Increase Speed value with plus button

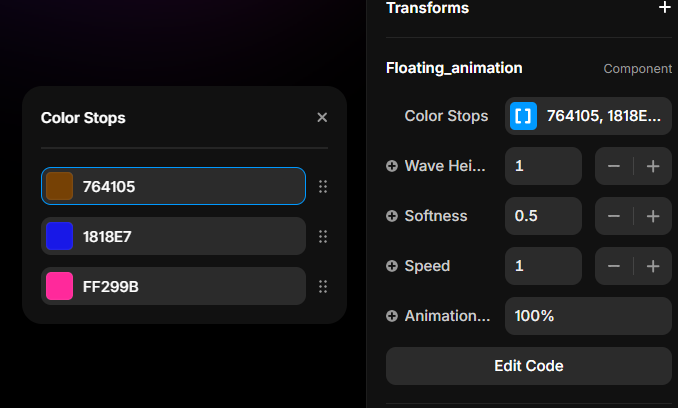(x=653, y=266)
